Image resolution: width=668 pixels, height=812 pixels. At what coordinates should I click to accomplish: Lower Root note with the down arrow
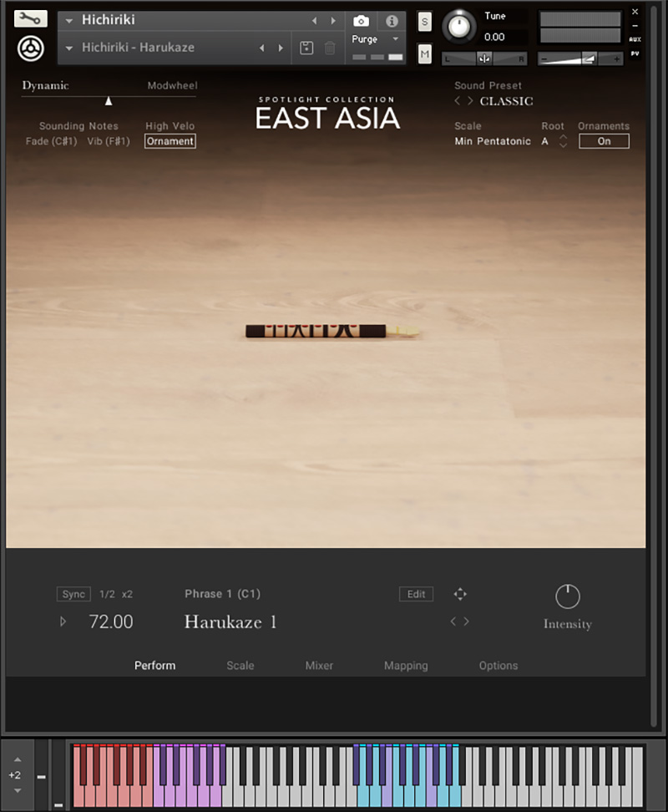(x=563, y=145)
